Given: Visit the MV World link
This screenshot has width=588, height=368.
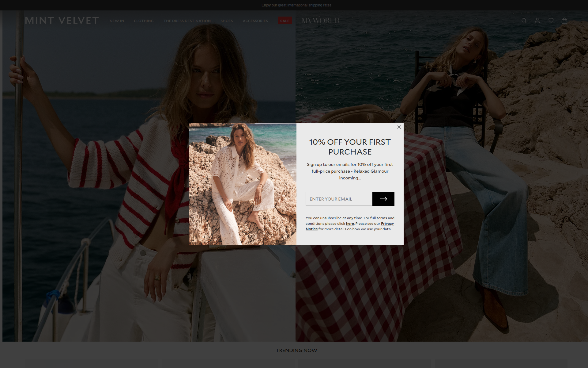Looking at the screenshot, I should coord(320,21).
